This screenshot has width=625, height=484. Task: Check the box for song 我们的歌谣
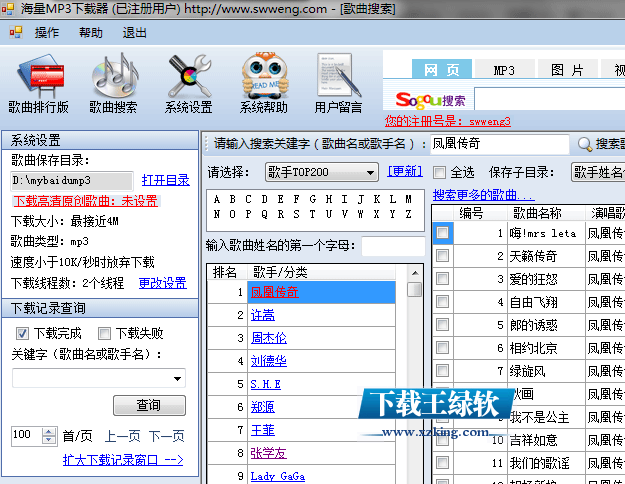pyautogui.click(x=442, y=463)
